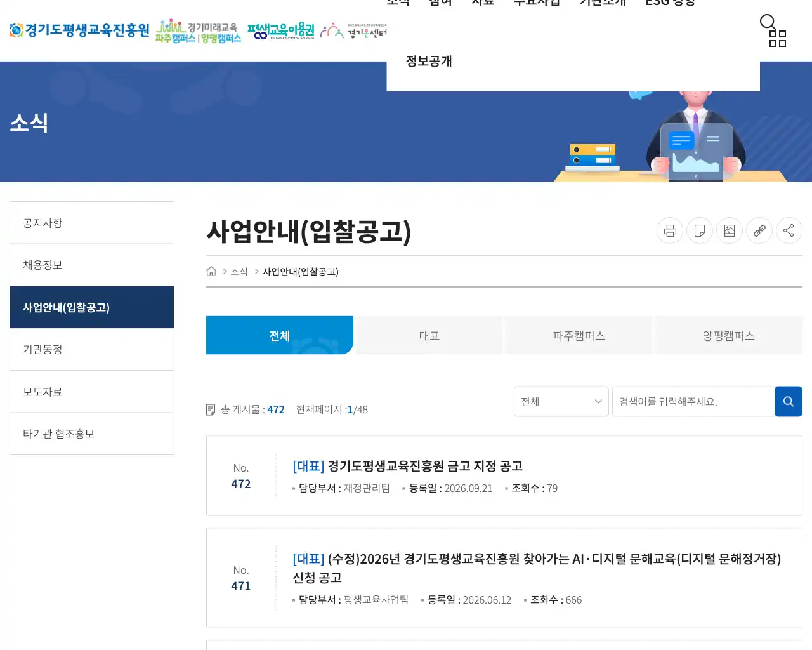Focus the 검색어를 입력해주세요 search field
The height and width of the screenshot is (650, 812).
pyautogui.click(x=693, y=401)
